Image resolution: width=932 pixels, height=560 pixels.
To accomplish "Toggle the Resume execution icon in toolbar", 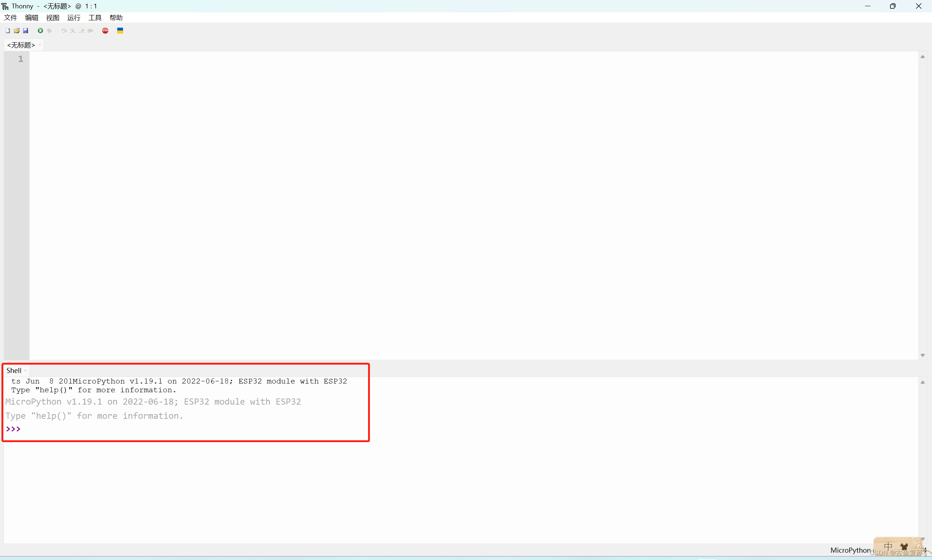I will click(x=91, y=31).
